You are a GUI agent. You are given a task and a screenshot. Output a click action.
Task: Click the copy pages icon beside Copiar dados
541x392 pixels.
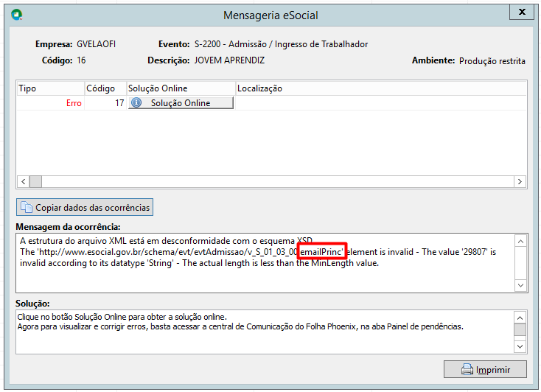(27, 207)
